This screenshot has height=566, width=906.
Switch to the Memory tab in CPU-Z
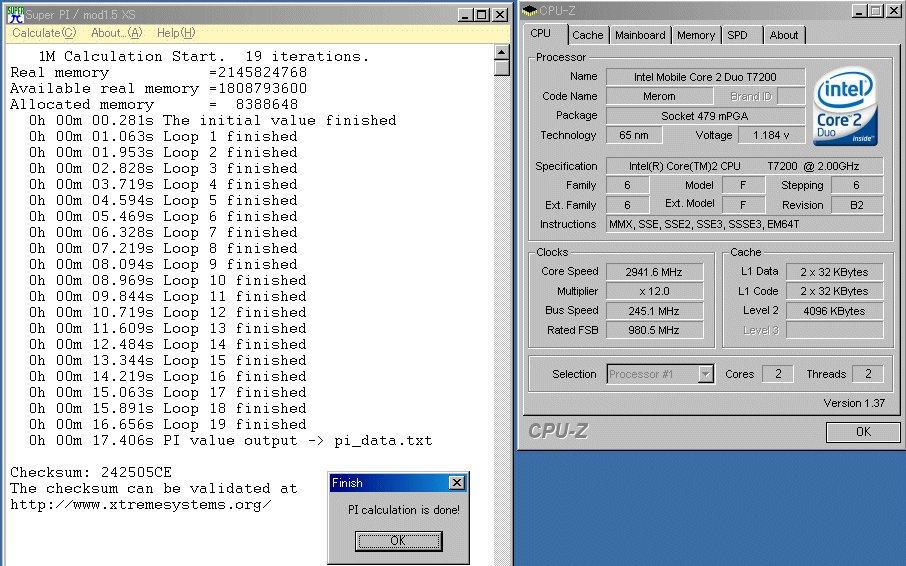click(696, 35)
